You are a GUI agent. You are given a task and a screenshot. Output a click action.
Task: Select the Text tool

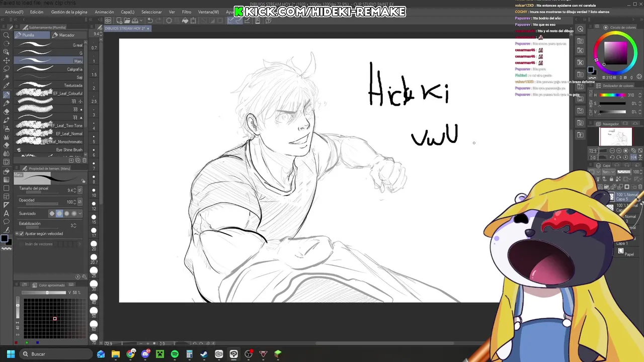point(6,214)
